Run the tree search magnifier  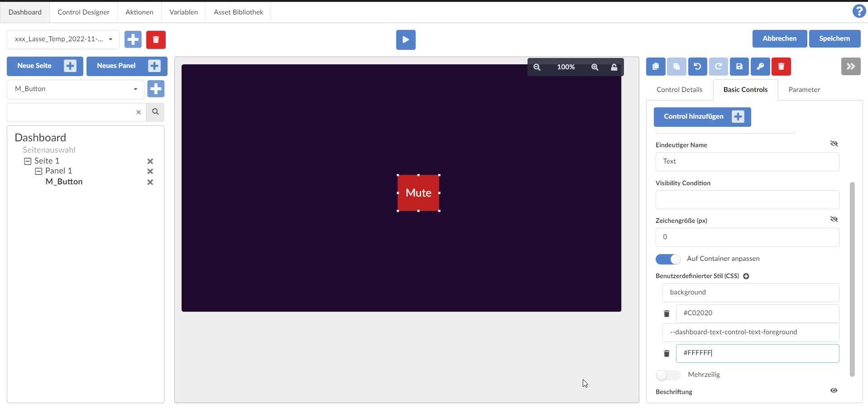pos(155,112)
